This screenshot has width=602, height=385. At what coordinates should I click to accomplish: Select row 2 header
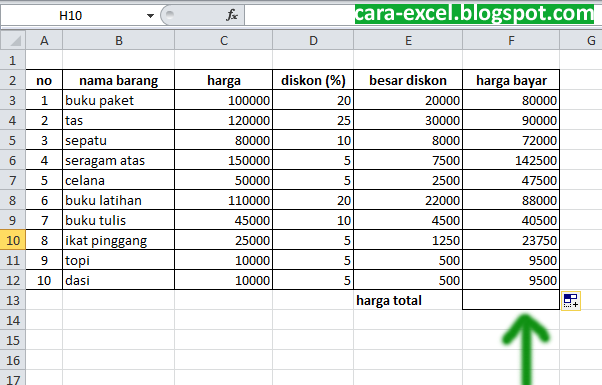pyautogui.click(x=13, y=80)
